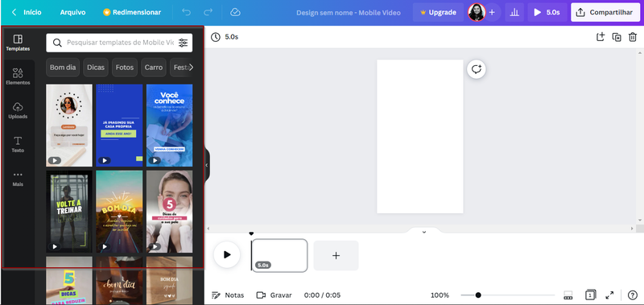Click the Upgrade button
The image size is (644, 305).
pos(438,12)
